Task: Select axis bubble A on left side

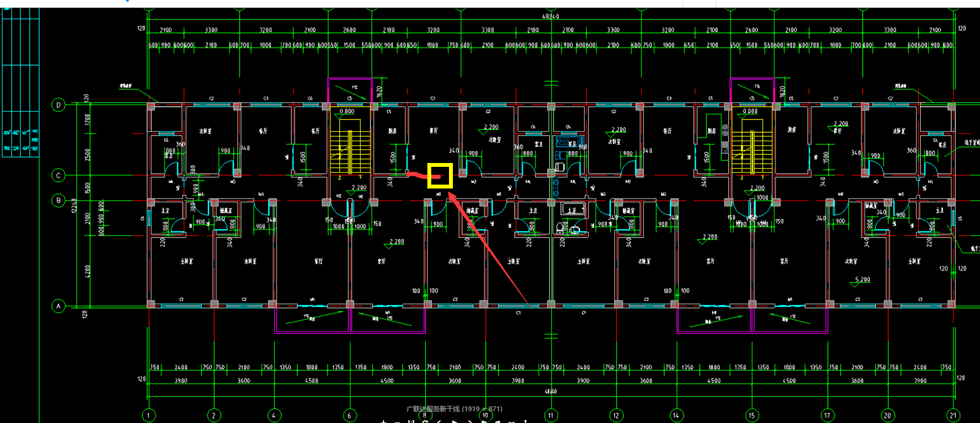Action: 58,306
